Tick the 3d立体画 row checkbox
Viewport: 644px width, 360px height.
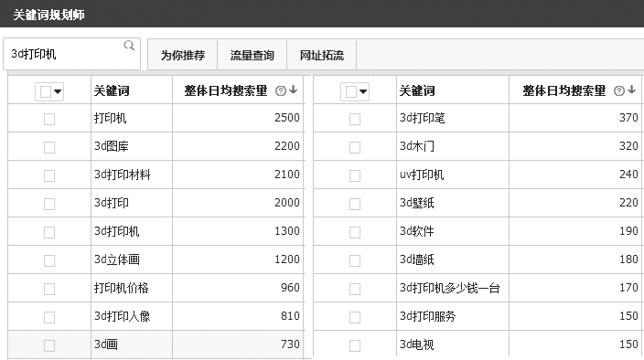[49, 260]
